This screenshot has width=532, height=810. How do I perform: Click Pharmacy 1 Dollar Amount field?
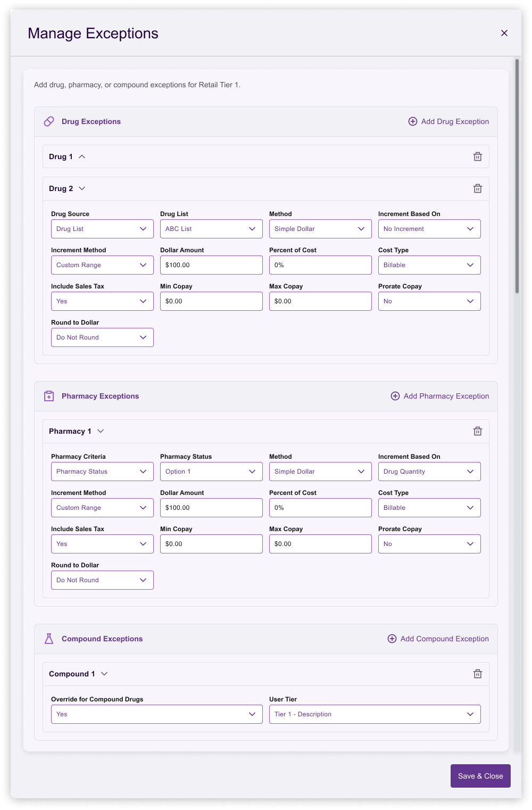point(211,508)
